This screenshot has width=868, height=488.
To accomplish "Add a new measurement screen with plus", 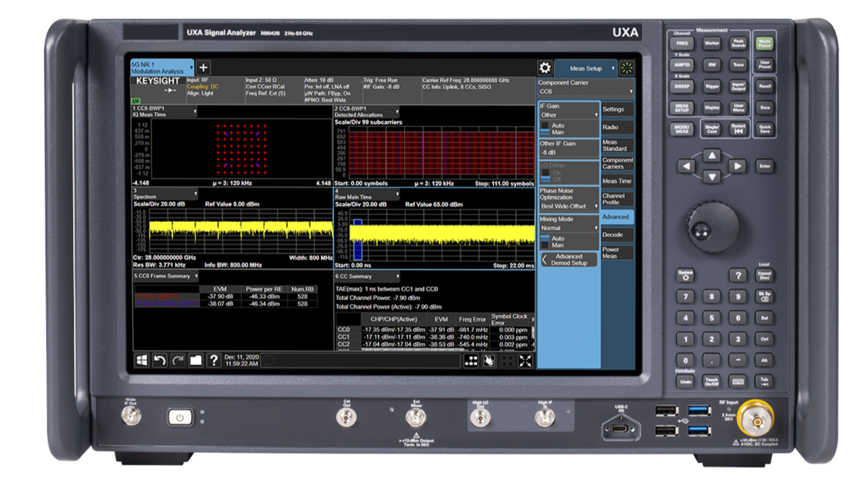I will click(x=203, y=67).
